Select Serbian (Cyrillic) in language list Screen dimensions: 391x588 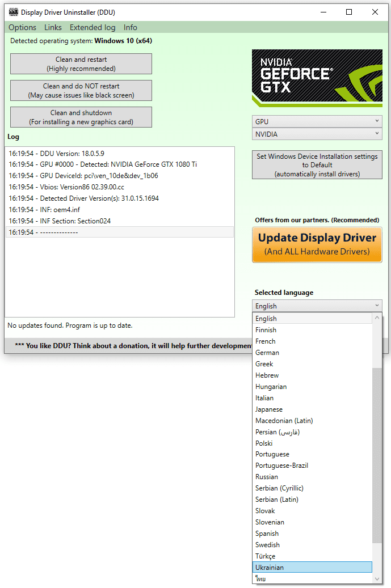tap(312, 488)
